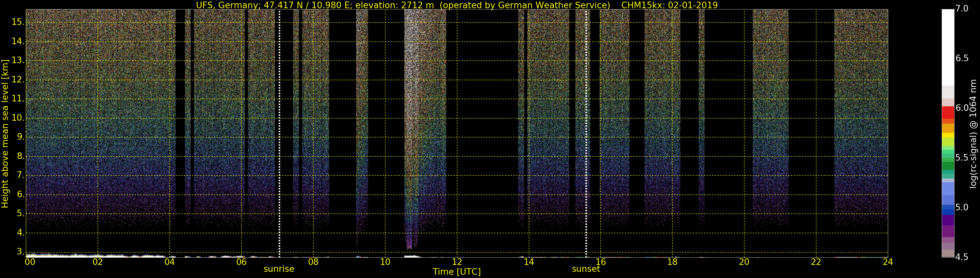Select the '9.' height axis tick label
Screen dimensions: 980x278
20,137
